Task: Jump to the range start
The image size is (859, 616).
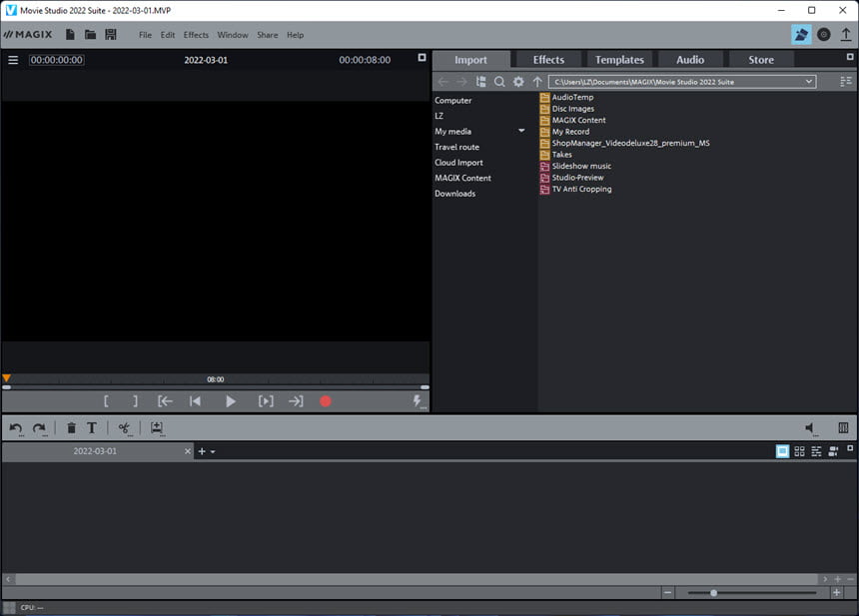Action: (x=165, y=401)
